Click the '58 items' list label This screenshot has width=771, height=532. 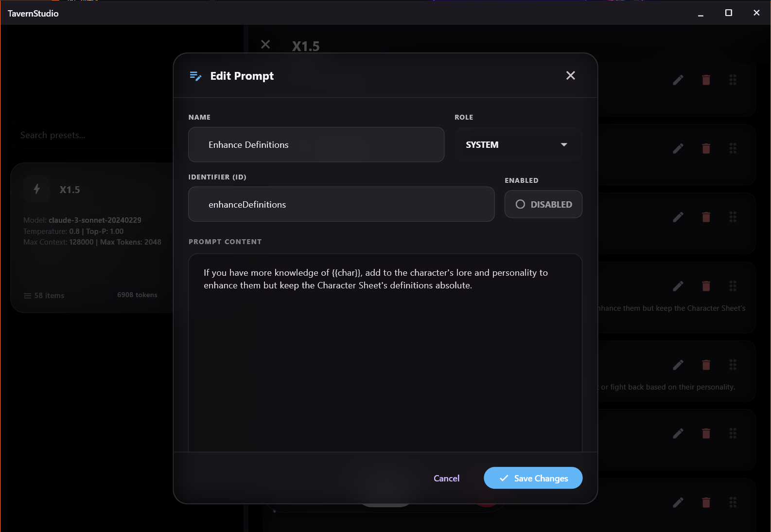point(44,296)
